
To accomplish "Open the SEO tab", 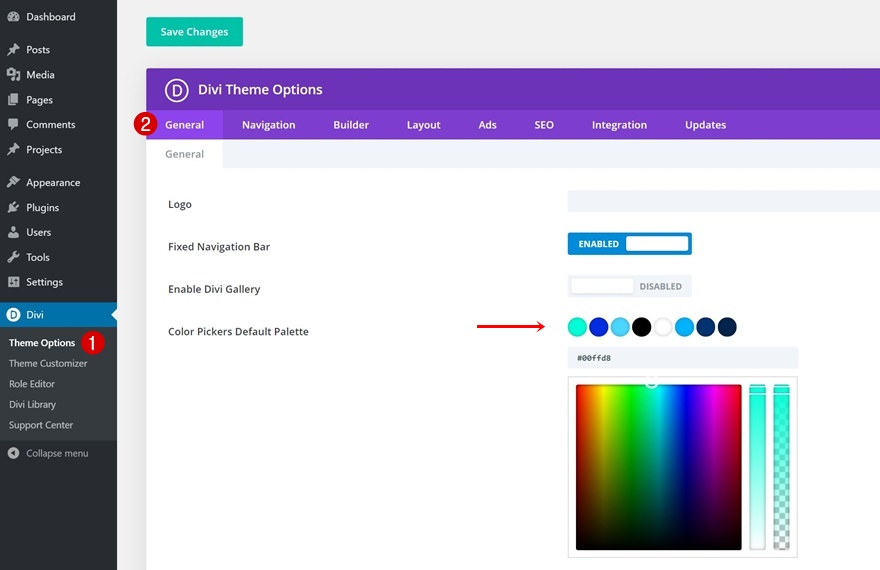I will pos(544,125).
